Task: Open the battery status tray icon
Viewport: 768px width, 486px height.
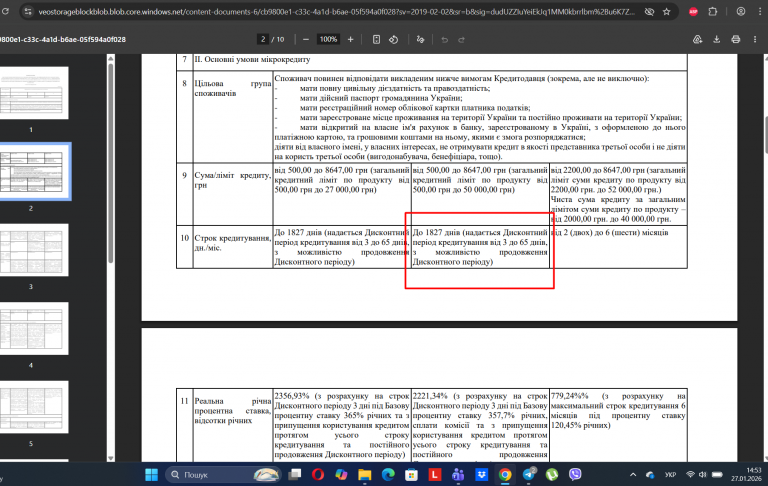Action: click(x=717, y=474)
